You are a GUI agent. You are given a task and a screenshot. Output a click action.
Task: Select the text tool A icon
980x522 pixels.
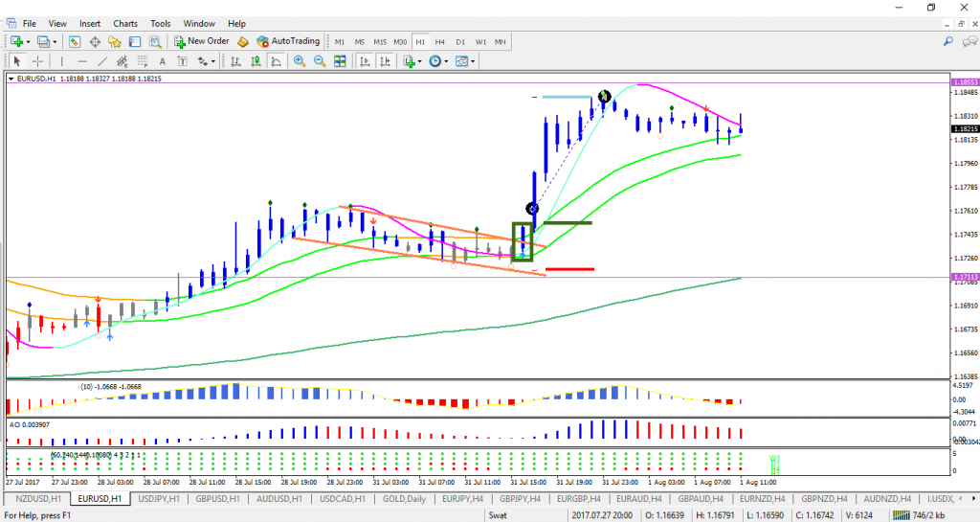[163, 61]
